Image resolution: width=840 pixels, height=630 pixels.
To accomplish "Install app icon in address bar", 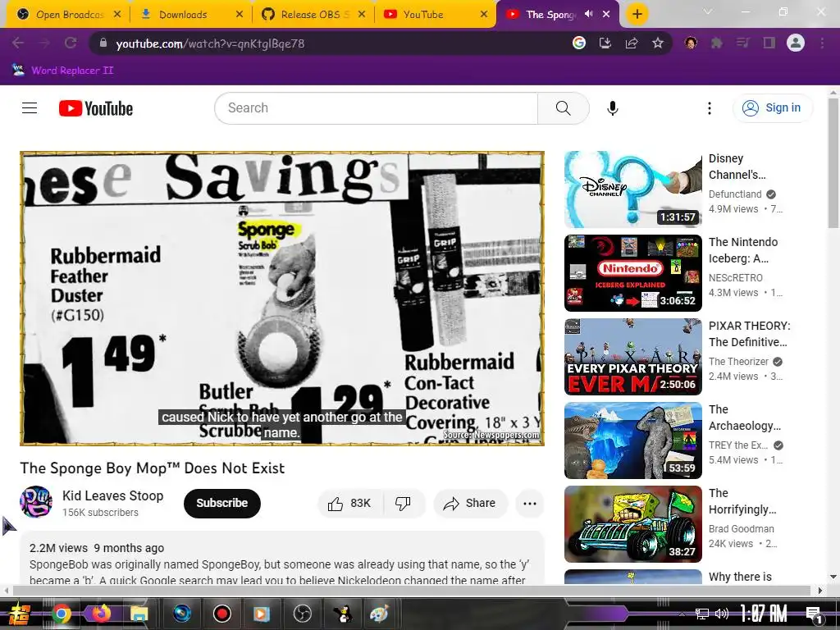I will click(605, 43).
